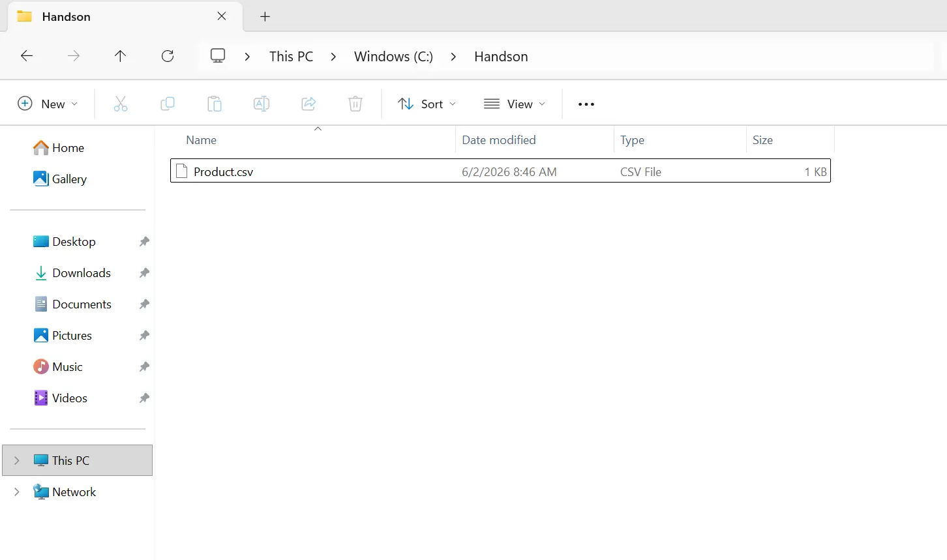This screenshot has width=947, height=560.
Task: Open the View layout dropdown
Action: click(x=515, y=104)
